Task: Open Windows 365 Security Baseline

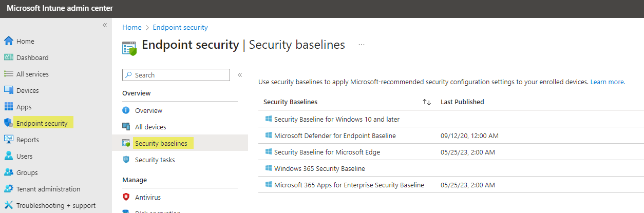Action: [x=319, y=168]
